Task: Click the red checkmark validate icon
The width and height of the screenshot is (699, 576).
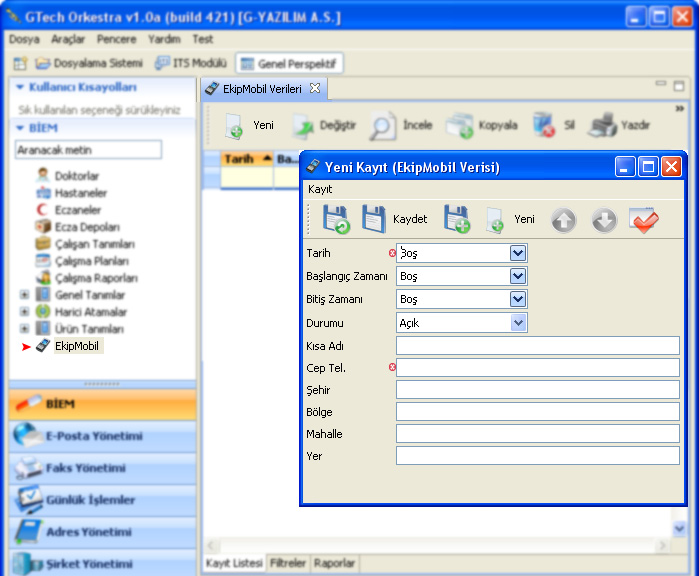Action: 644,220
